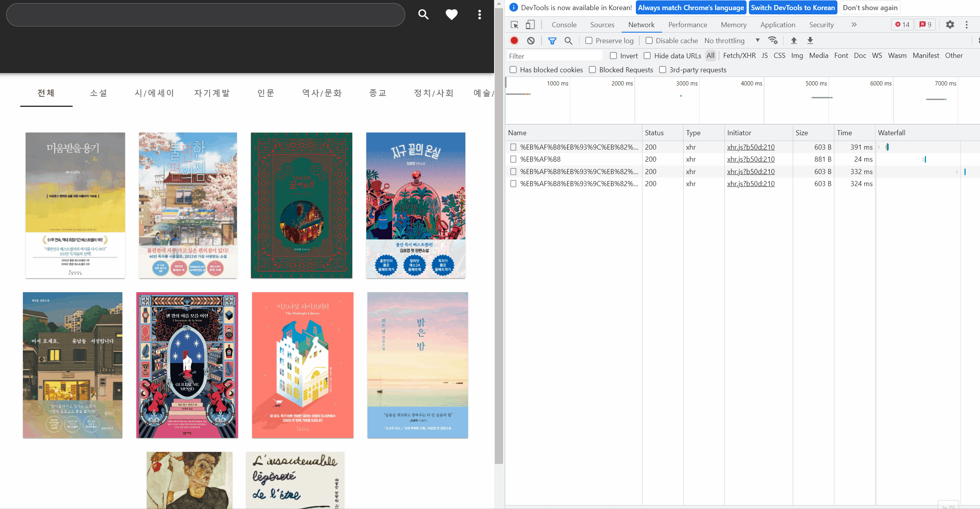The height and width of the screenshot is (509, 980).
Task: Click the info icon in DevTools notice
Action: point(513,7)
